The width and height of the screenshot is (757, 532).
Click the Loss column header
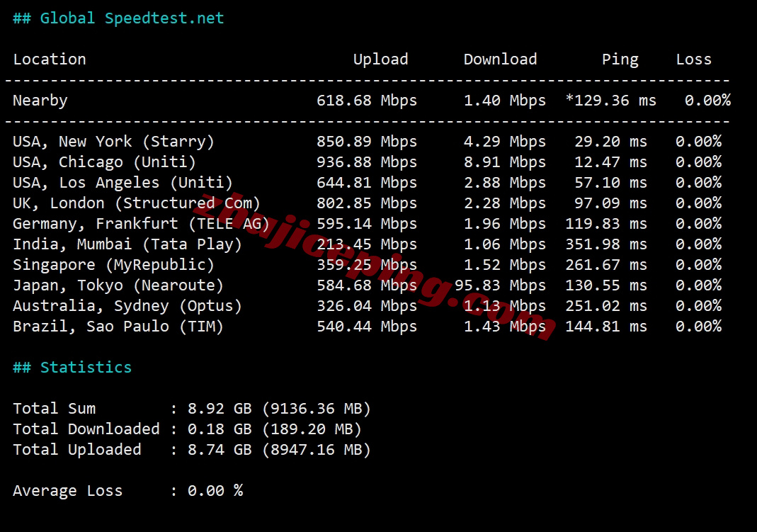(x=693, y=60)
